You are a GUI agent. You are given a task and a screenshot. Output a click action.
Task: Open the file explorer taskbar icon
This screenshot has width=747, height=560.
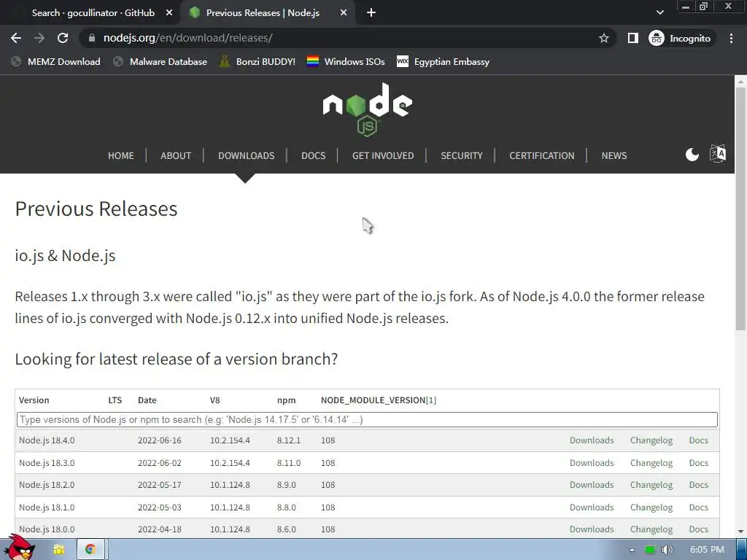(59, 550)
